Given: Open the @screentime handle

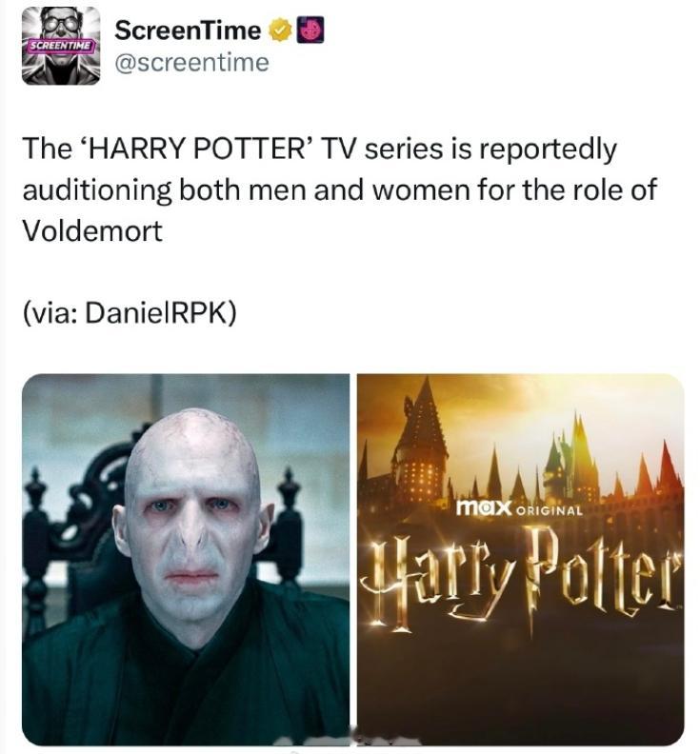Looking at the screenshot, I should click(192, 63).
